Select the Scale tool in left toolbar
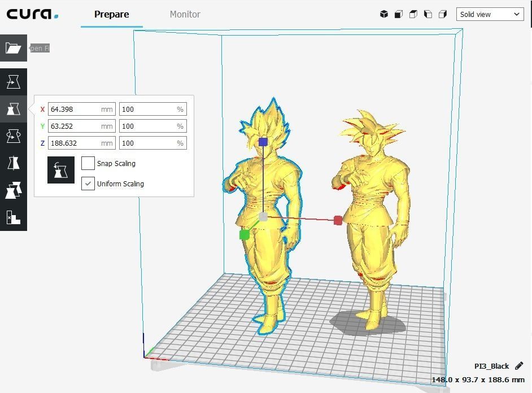Viewport: 532px width, 393px height. pyautogui.click(x=13, y=109)
